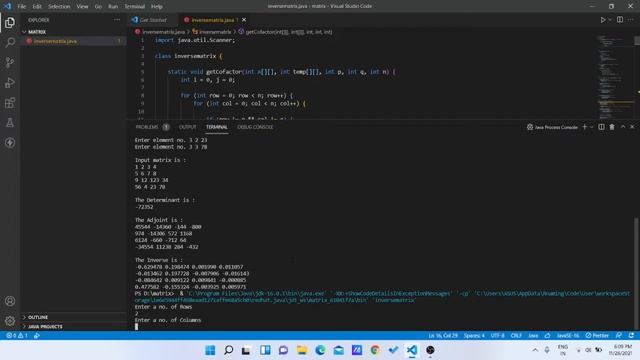This screenshot has height=360, width=640.
Task: Click errors and warnings count in status bar
Action: (x=17, y=336)
